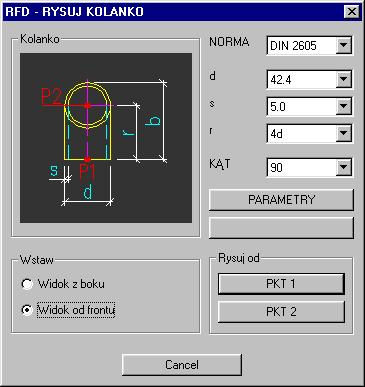365x387 pixels.
Task: Close the RFD - RYSUJ KOLANKO dialog
Action: pyautogui.click(x=351, y=12)
